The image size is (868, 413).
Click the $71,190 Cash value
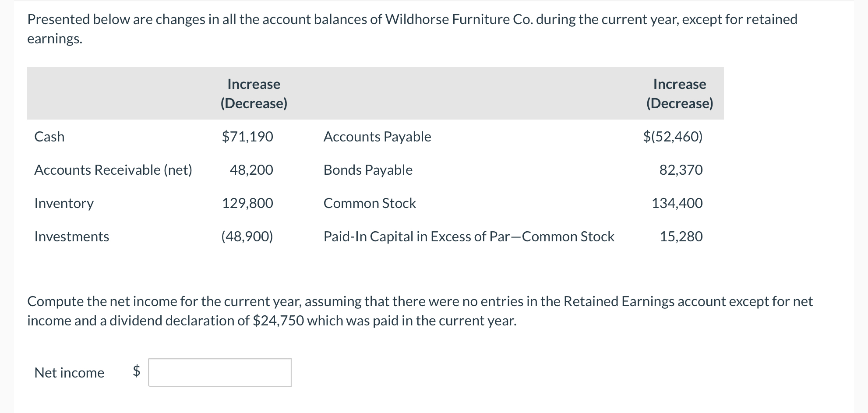(247, 137)
